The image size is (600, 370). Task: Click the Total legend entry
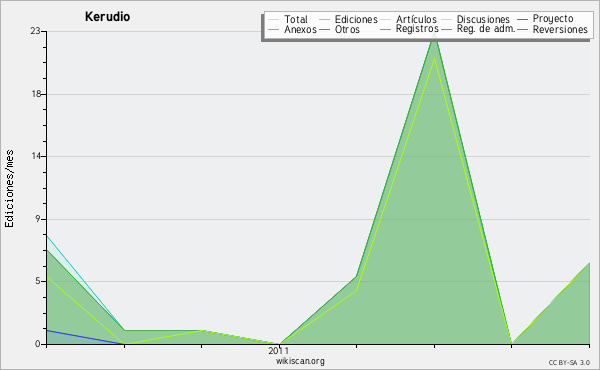295,19
